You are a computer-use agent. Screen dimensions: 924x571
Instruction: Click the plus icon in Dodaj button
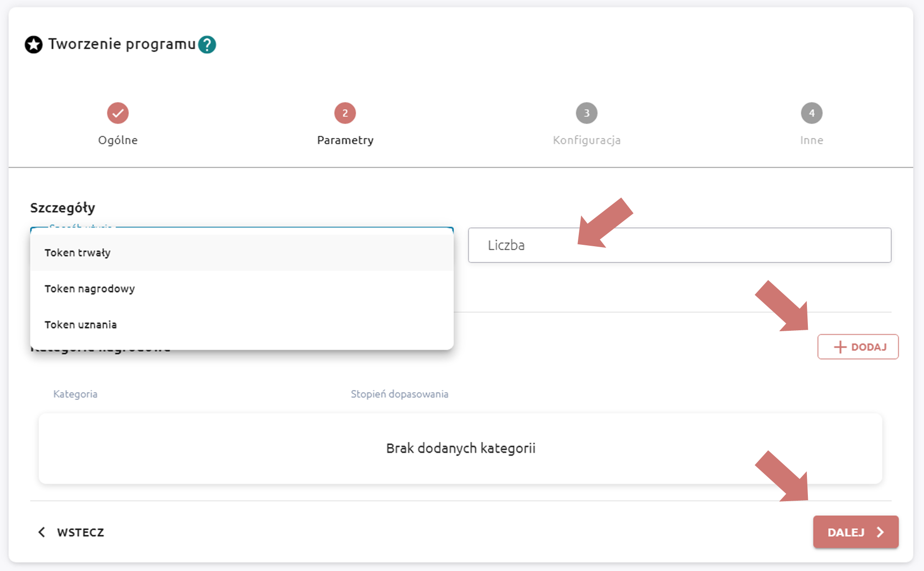(840, 347)
